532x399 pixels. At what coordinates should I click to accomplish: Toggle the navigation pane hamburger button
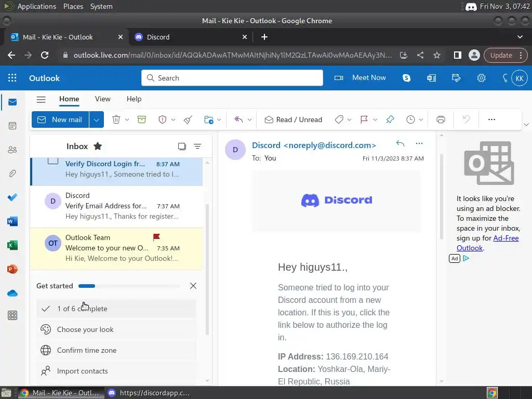pyautogui.click(x=41, y=99)
